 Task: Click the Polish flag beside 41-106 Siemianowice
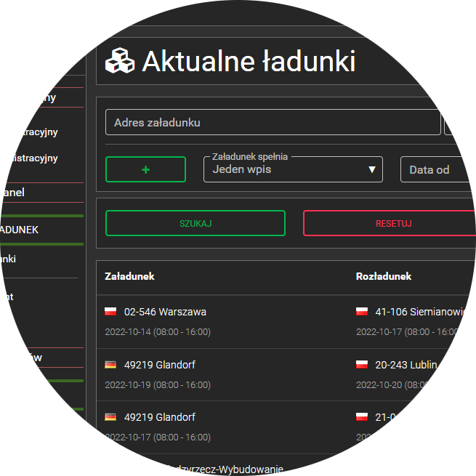[362, 312]
